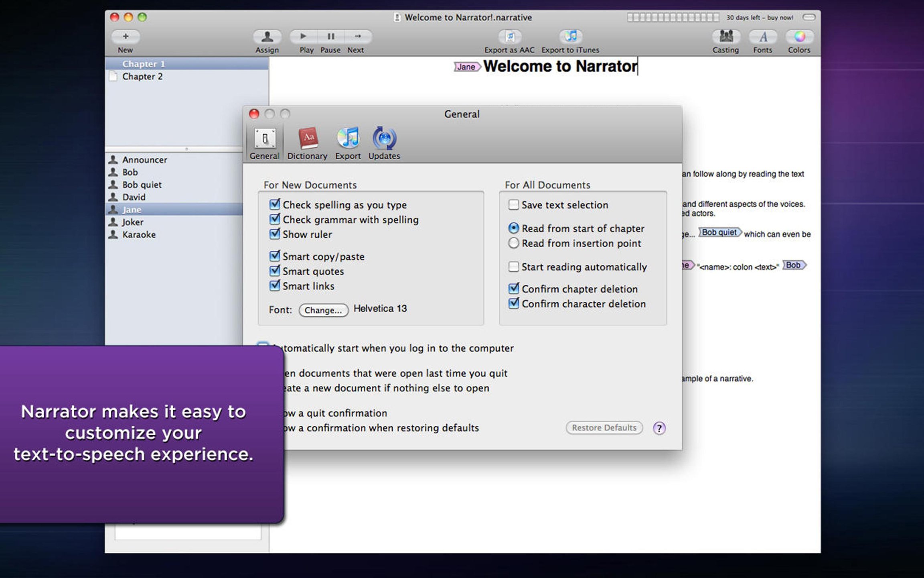Toggle Smart links checkbox
924x578 pixels.
coord(275,286)
